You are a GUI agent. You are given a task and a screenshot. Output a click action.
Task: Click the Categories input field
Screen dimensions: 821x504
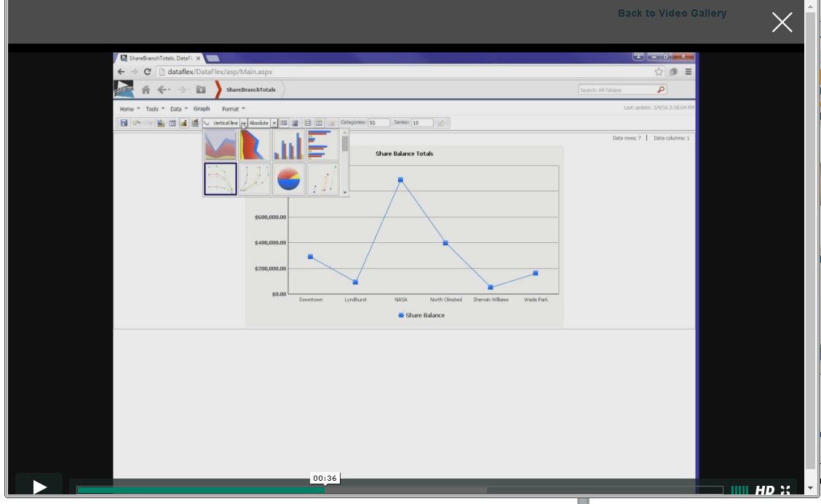pyautogui.click(x=378, y=123)
